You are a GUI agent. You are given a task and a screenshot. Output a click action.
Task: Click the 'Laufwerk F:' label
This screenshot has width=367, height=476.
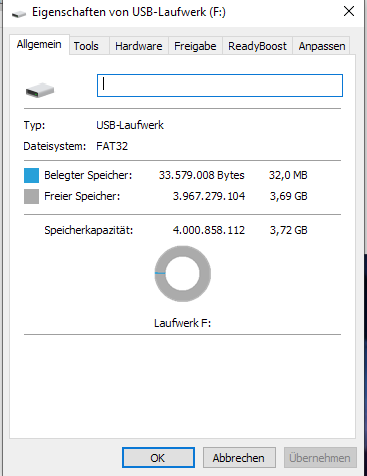pyautogui.click(x=183, y=323)
